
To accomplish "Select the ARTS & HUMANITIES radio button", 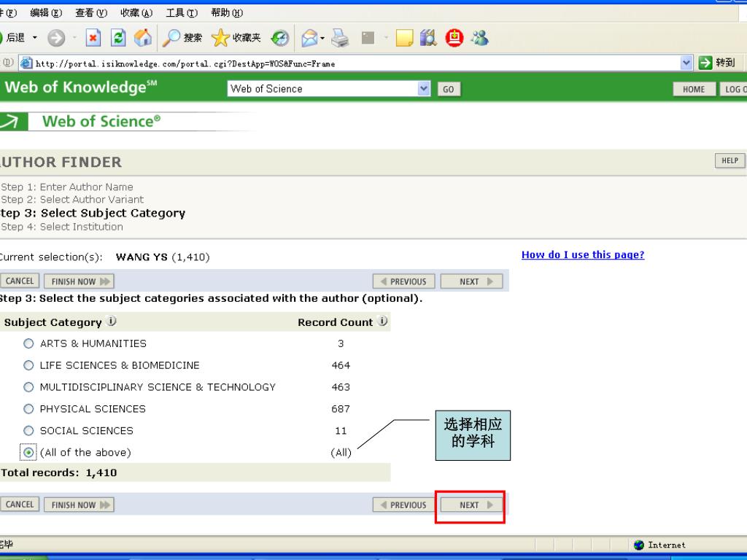I will 28,343.
